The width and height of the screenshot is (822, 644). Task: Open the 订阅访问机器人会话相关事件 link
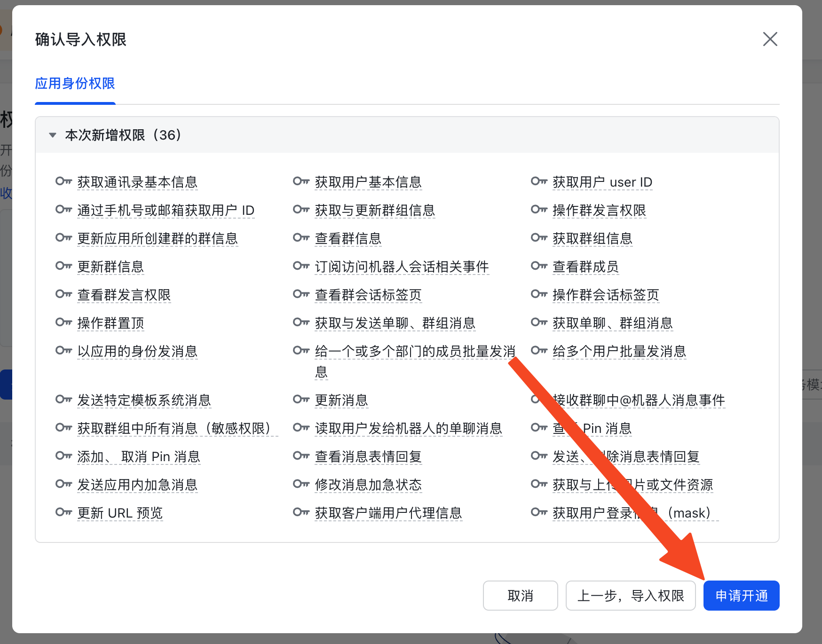click(402, 267)
